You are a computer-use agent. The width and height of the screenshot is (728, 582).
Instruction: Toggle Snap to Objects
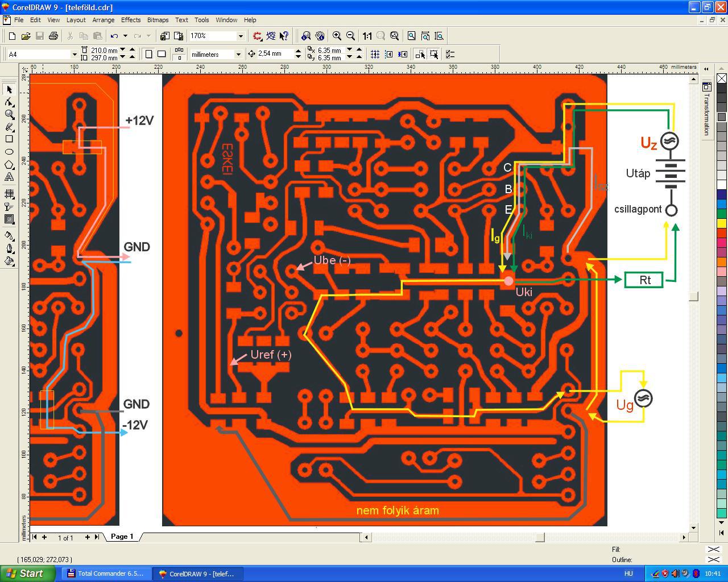pos(403,54)
